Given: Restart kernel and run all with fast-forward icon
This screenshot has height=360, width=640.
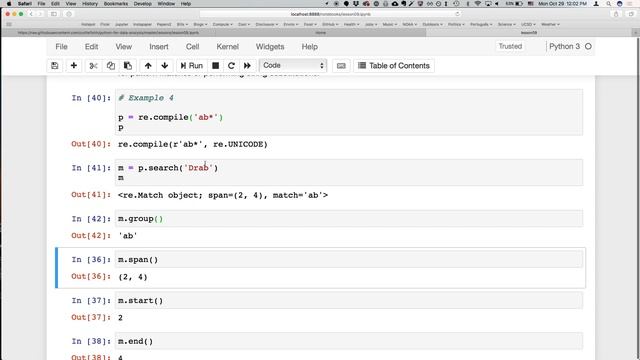Looking at the screenshot, I should (247, 66).
